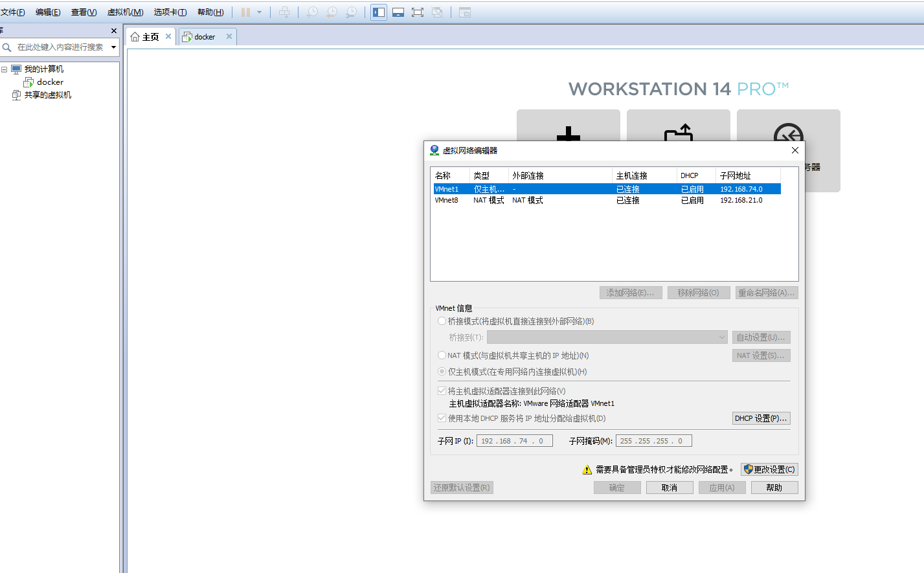
Task: Open the 桥接到(T) dropdown
Action: coord(607,337)
